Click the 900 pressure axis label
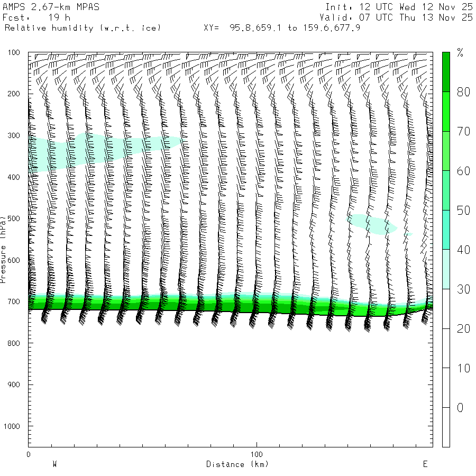This screenshot has height=476, width=476. point(14,385)
